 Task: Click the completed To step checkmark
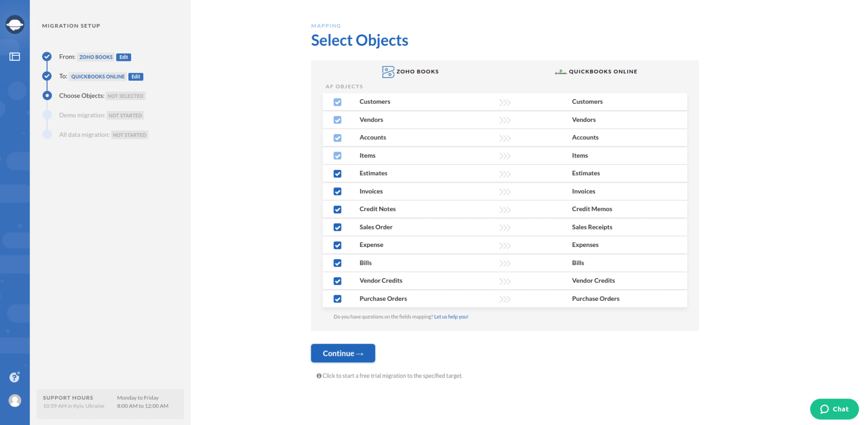47,76
